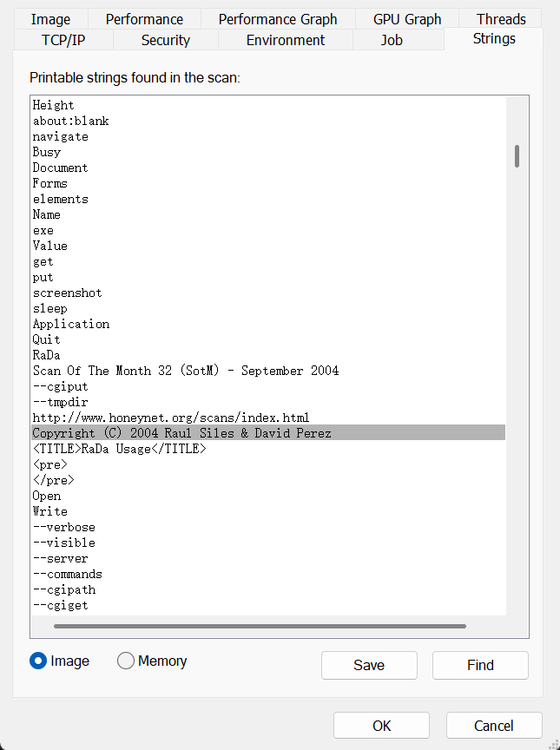Select the 'Document' string

coord(268,168)
